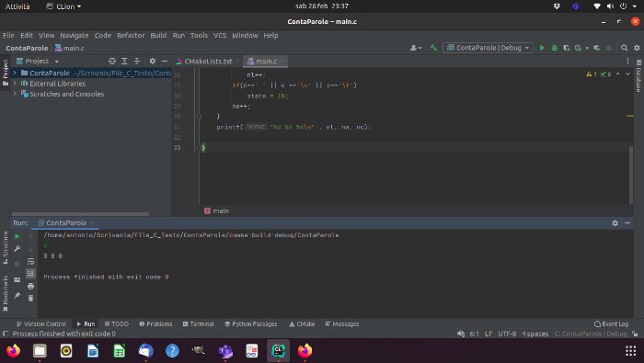Hide the Run tool window

tap(627, 223)
